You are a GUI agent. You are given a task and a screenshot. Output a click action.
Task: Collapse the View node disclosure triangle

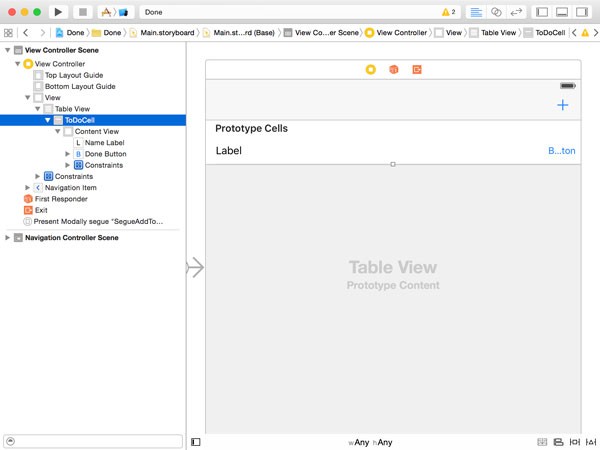click(28, 98)
